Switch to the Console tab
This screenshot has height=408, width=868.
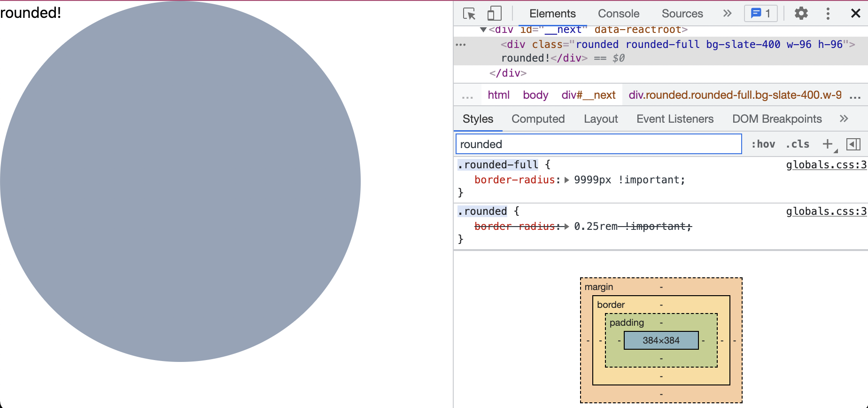619,14
